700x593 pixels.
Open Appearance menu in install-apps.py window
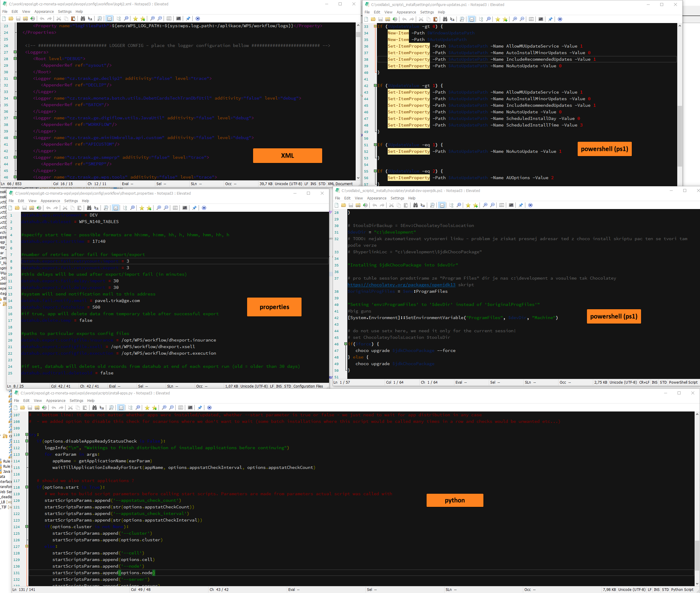[x=55, y=400]
